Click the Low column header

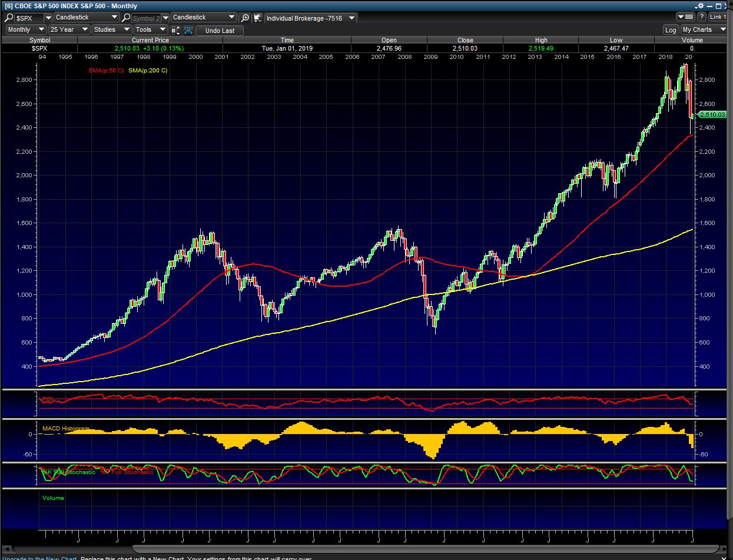click(x=616, y=40)
